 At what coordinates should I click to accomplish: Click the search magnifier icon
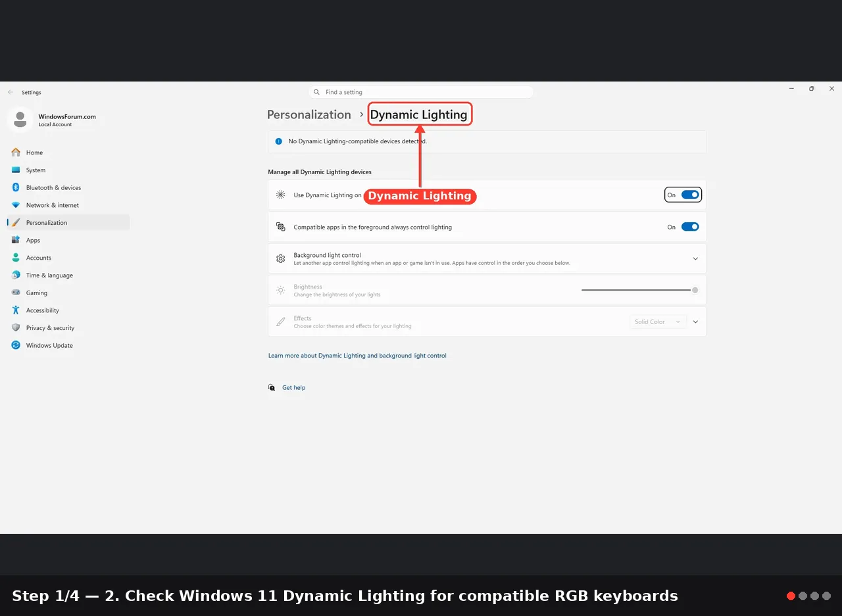[x=317, y=93]
